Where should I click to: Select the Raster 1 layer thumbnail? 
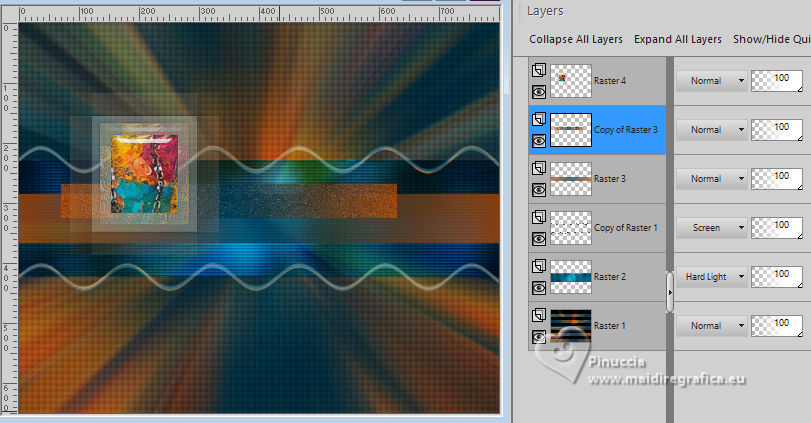click(570, 326)
